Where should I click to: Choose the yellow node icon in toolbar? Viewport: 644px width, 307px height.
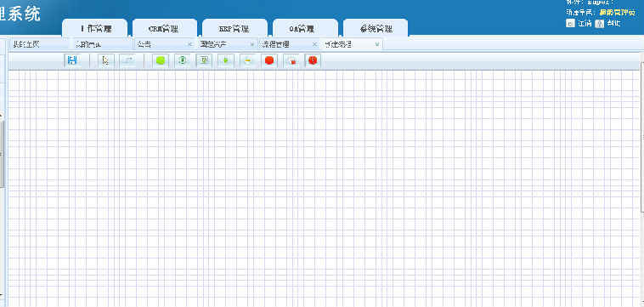point(248,60)
